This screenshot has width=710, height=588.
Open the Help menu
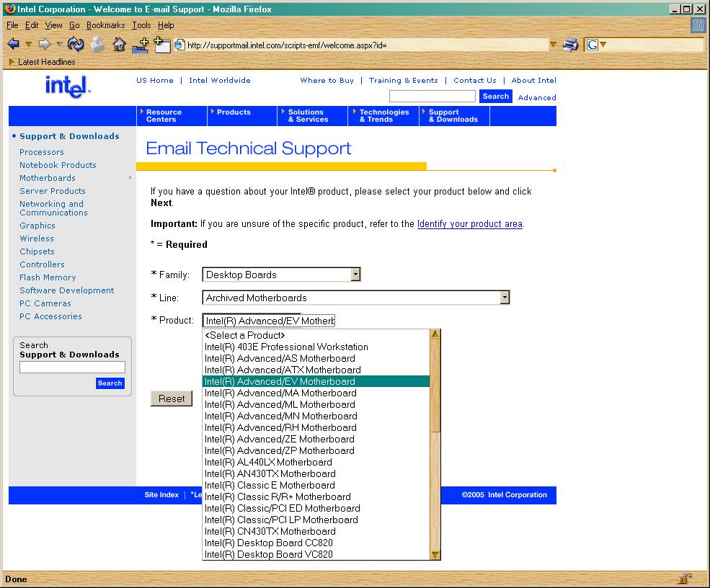point(166,25)
